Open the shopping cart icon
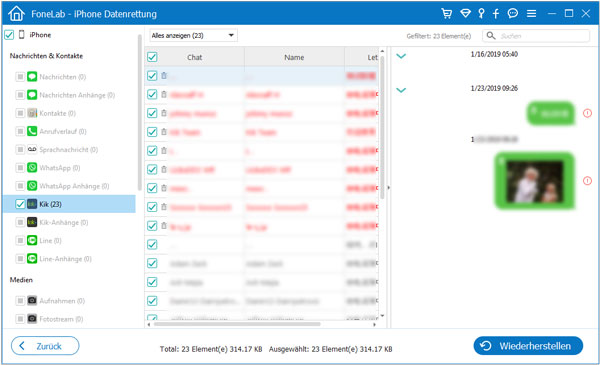600x365 pixels. coord(446,13)
